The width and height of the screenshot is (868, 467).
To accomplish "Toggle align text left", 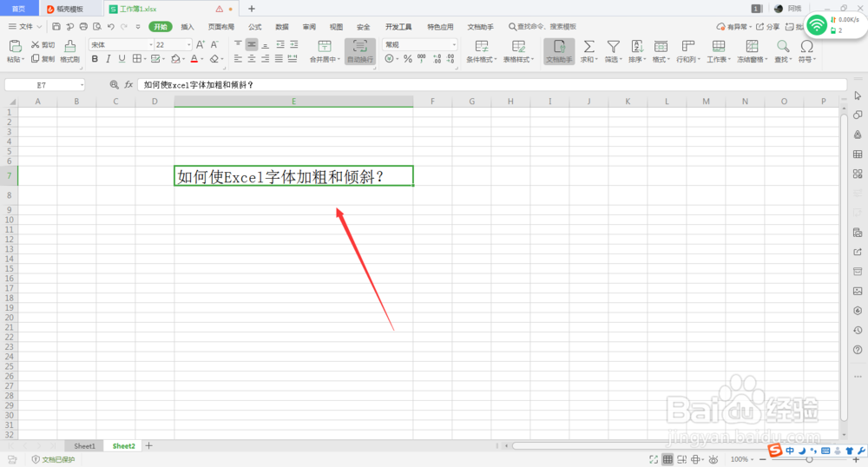I will [238, 59].
